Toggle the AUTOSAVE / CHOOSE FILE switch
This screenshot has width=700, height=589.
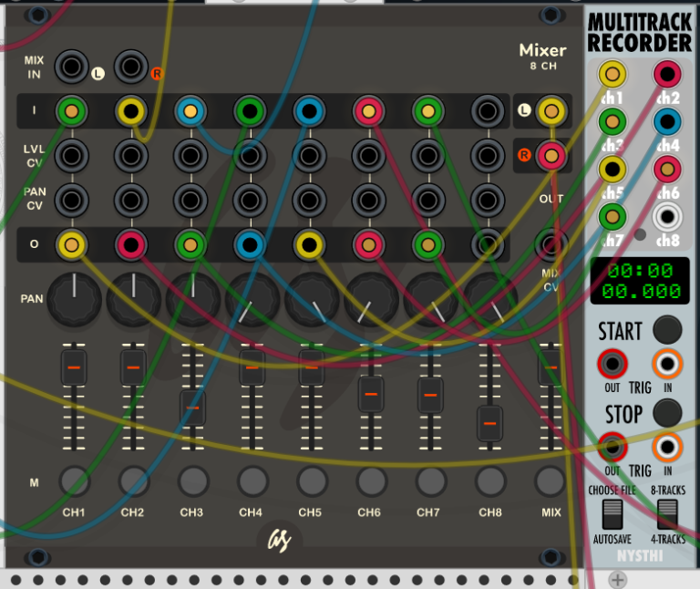click(x=612, y=514)
